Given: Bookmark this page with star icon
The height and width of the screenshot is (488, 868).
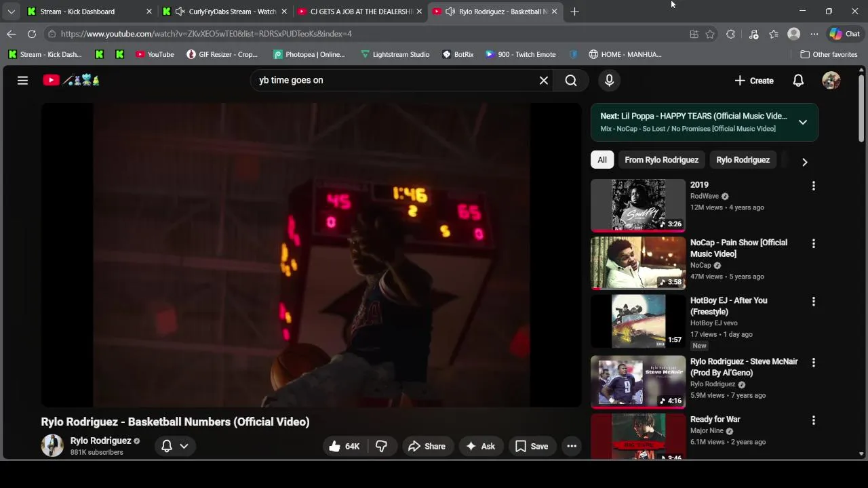Looking at the screenshot, I should [710, 34].
